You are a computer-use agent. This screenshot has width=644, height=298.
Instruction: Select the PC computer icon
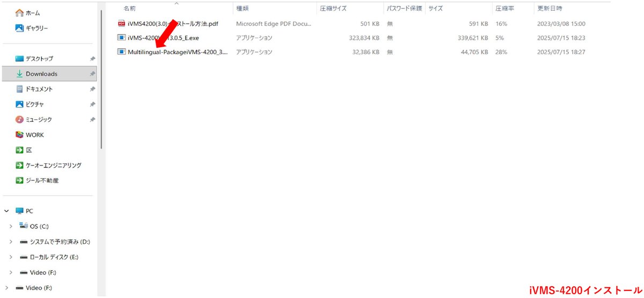tap(19, 211)
